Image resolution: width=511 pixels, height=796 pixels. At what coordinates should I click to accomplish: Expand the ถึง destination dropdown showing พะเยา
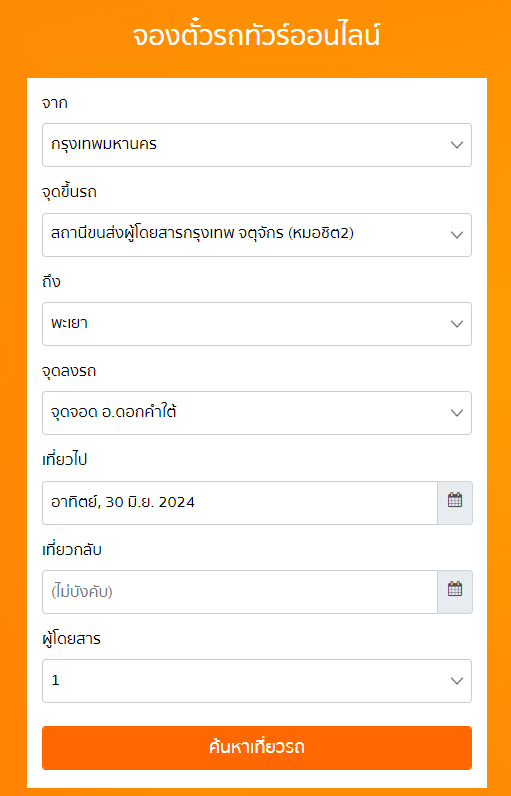(257, 324)
